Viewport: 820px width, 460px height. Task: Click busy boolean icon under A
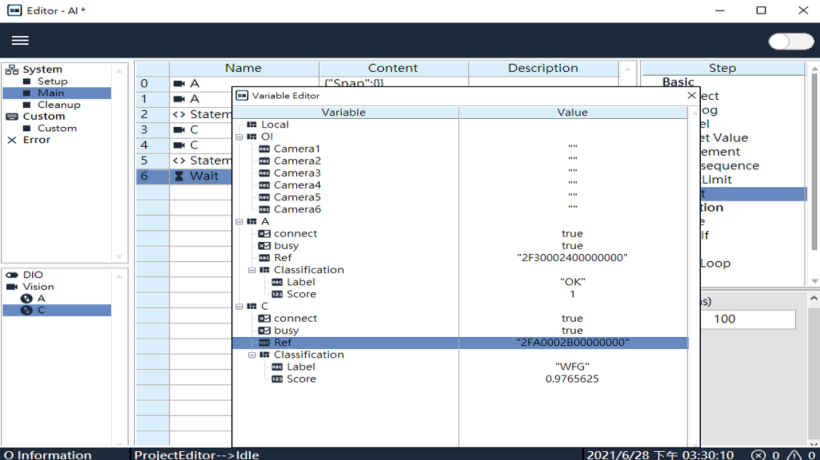[265, 246]
